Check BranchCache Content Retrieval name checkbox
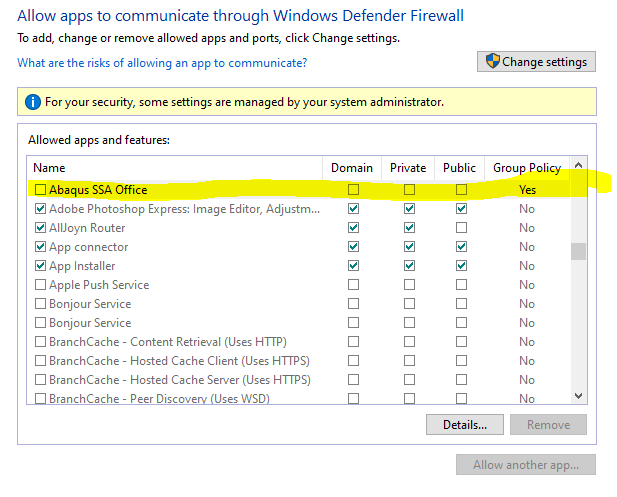Image resolution: width=617 pixels, height=497 pixels. 40,342
